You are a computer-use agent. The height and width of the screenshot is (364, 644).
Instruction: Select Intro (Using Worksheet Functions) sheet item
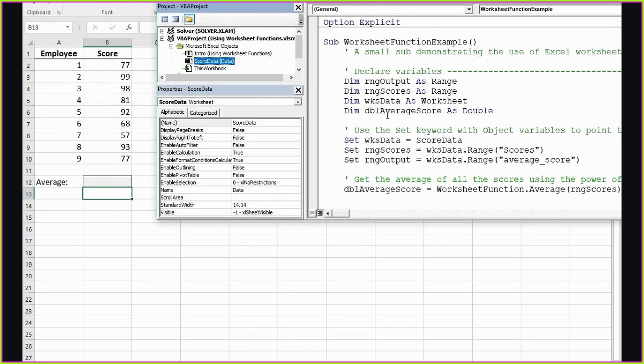233,53
